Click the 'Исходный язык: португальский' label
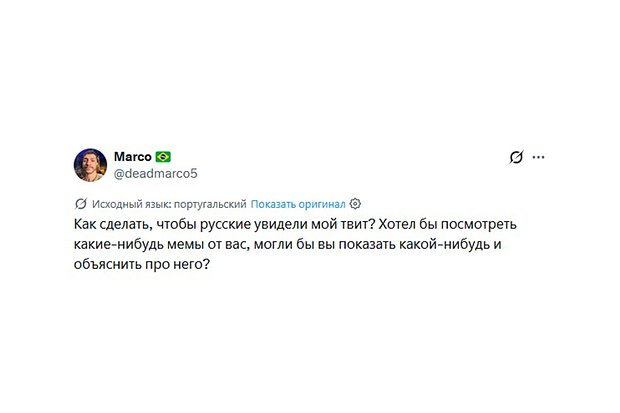620x413 pixels. (x=167, y=203)
